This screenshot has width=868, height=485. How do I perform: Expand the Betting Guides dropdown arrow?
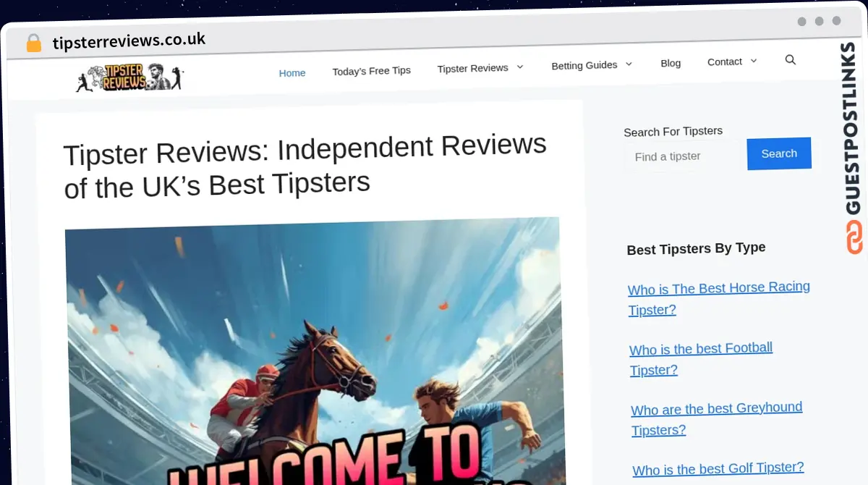pyautogui.click(x=629, y=64)
